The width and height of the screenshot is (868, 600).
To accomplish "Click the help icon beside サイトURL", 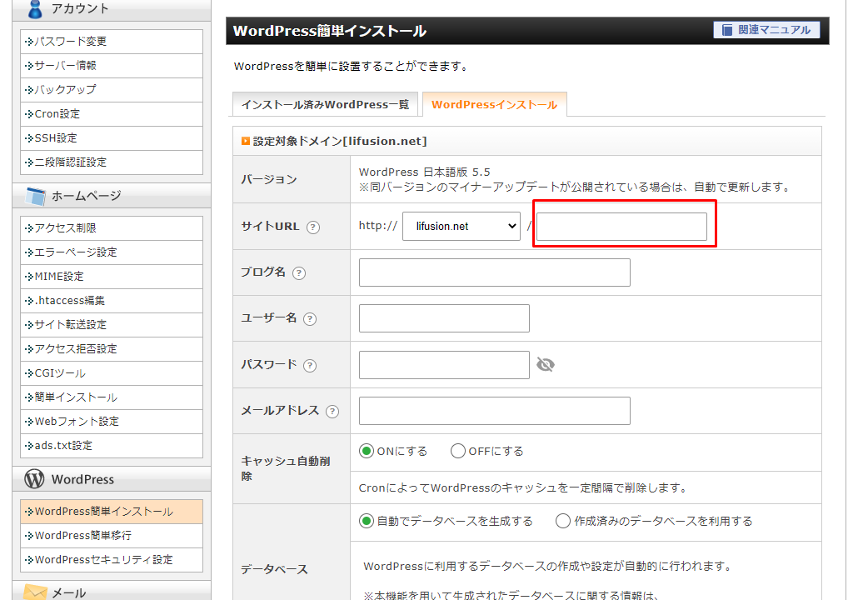I will 313,227.
